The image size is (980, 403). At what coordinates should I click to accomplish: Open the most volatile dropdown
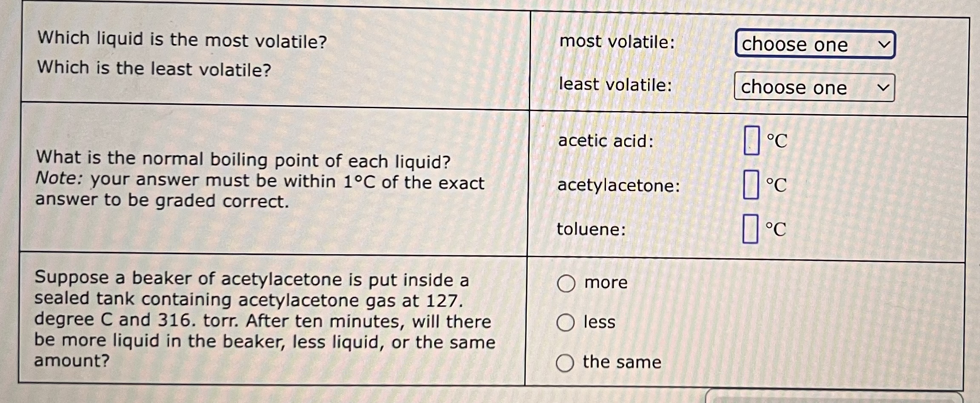point(815,44)
